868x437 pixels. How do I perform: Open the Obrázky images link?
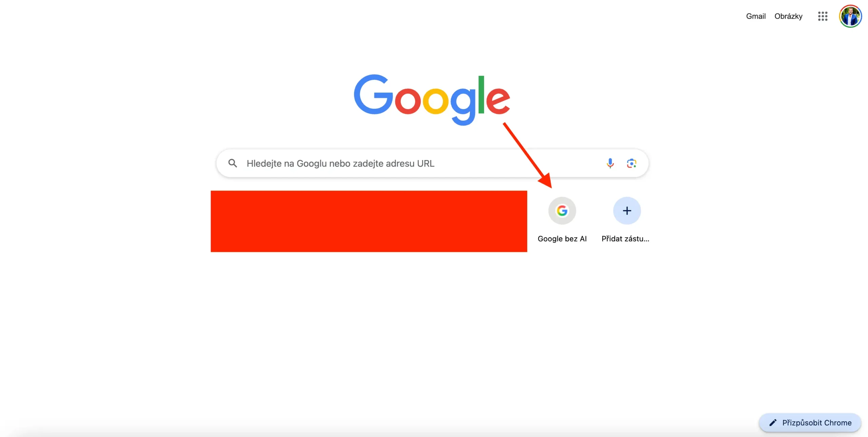788,16
